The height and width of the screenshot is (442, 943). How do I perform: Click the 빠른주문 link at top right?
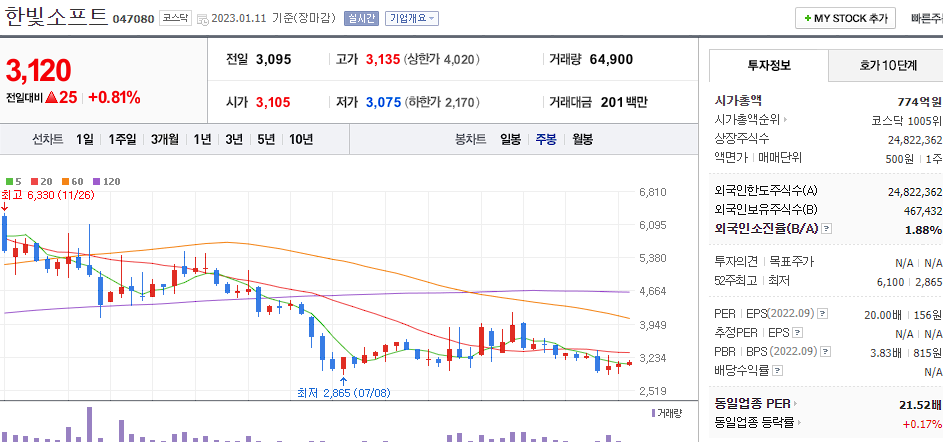[927, 18]
